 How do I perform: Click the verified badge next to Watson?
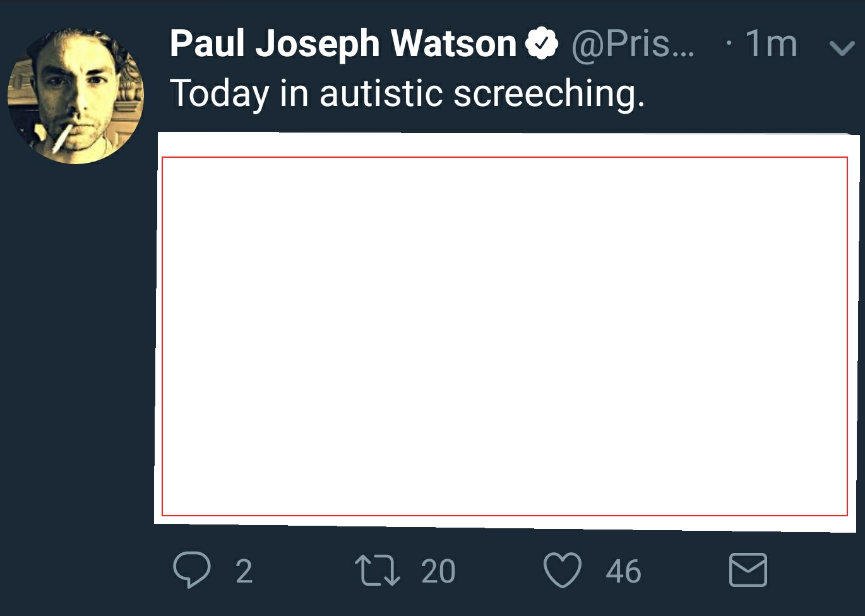point(542,44)
